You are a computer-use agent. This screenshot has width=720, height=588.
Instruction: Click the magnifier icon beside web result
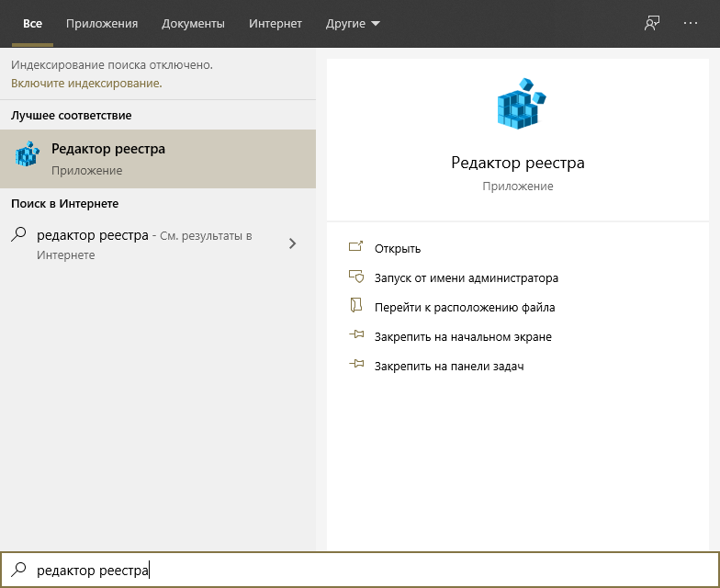tap(18, 235)
